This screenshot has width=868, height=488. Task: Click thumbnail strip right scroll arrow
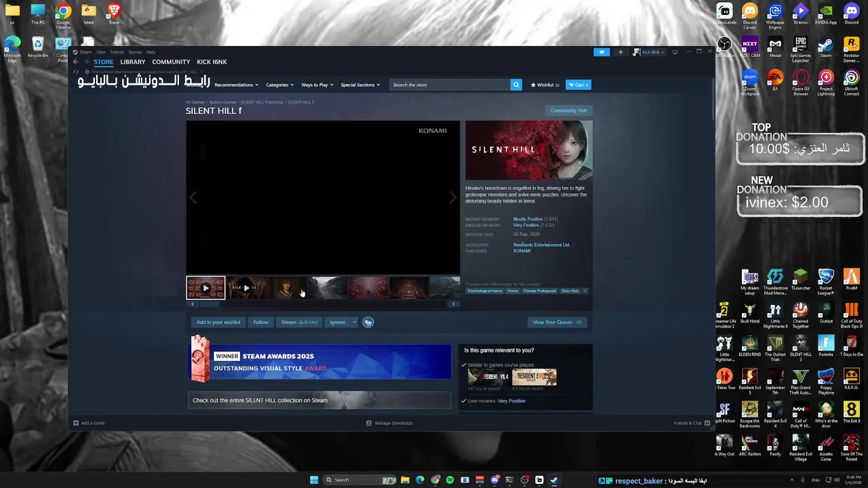[454, 304]
